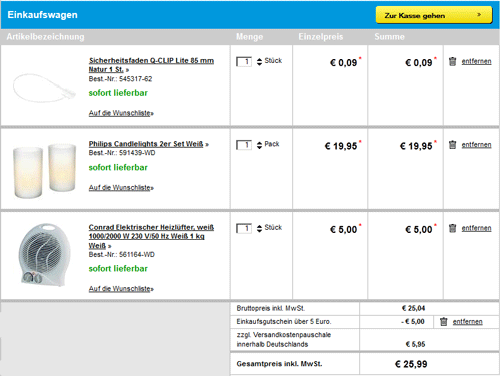Remove the 5 Euro voucher via entfernen
500x376 pixels.
point(467,322)
